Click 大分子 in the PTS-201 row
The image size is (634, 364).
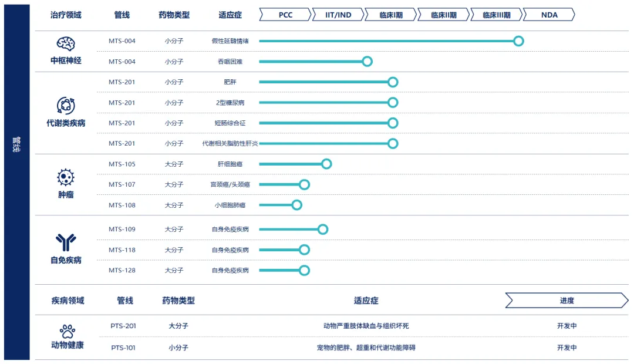point(178,326)
